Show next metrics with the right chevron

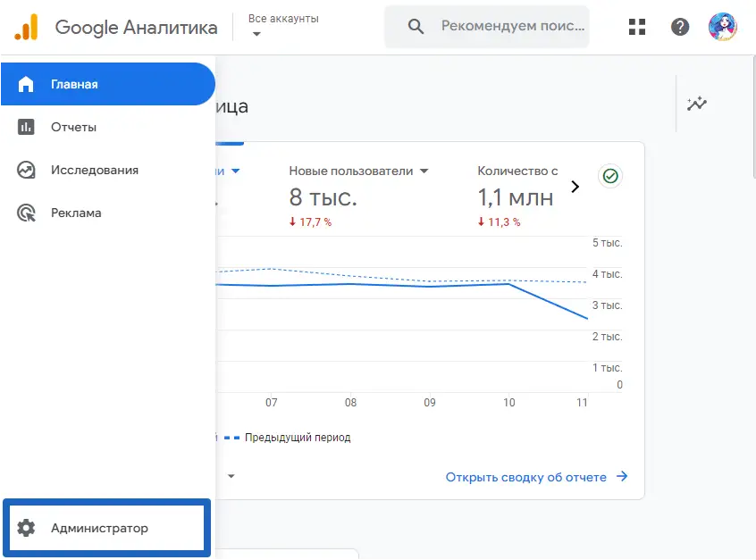[575, 187]
